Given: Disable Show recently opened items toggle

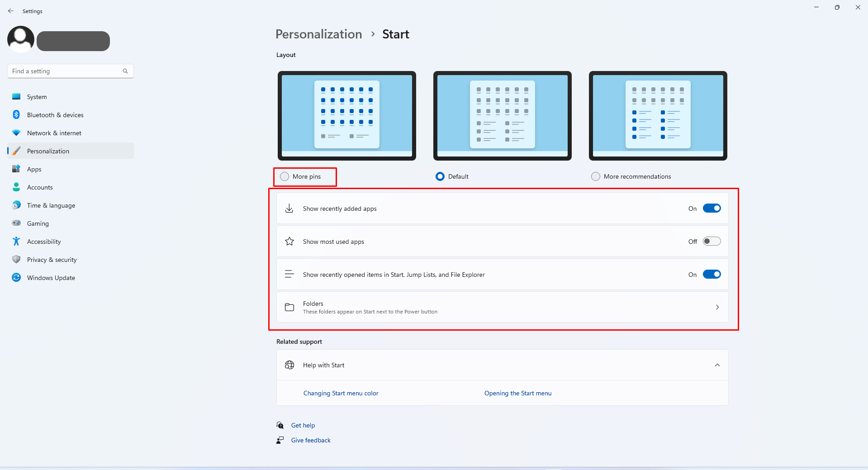Looking at the screenshot, I should tap(711, 275).
